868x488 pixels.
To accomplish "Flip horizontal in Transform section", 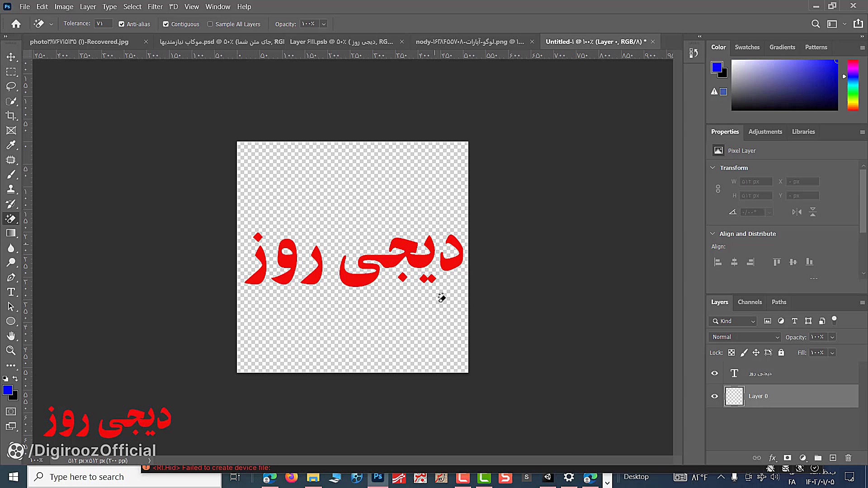I will [x=797, y=212].
